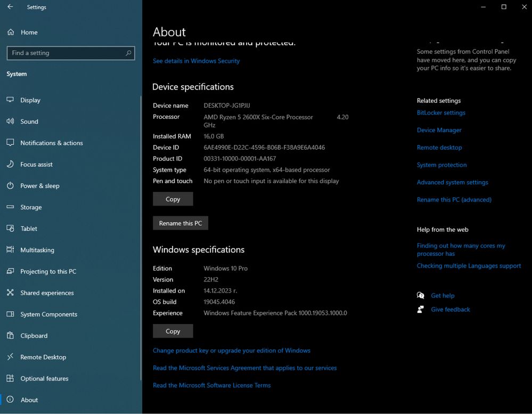Click the Focus assist moon icon
The width and height of the screenshot is (532, 414).
[x=10, y=164]
